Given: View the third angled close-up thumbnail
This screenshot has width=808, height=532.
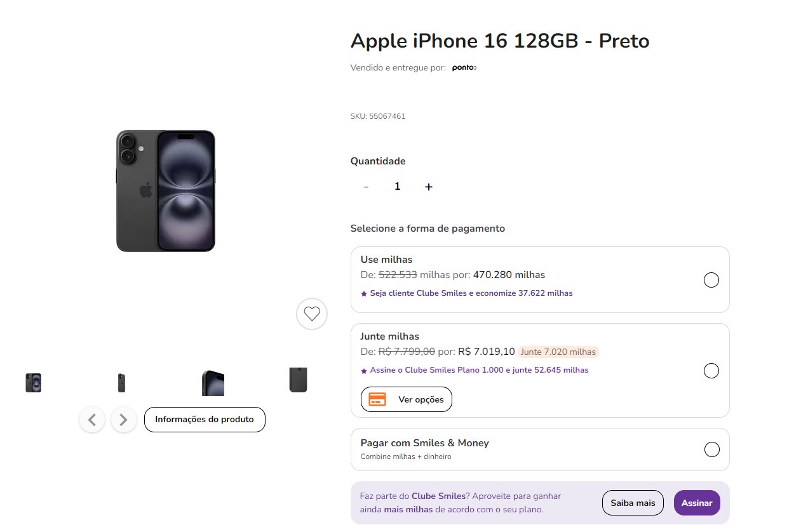Looking at the screenshot, I should [x=213, y=383].
